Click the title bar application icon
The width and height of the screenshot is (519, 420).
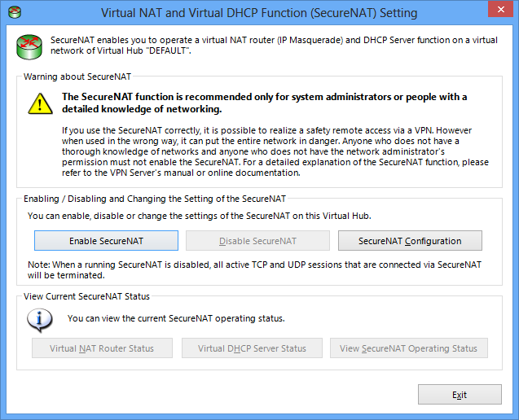[x=15, y=12]
